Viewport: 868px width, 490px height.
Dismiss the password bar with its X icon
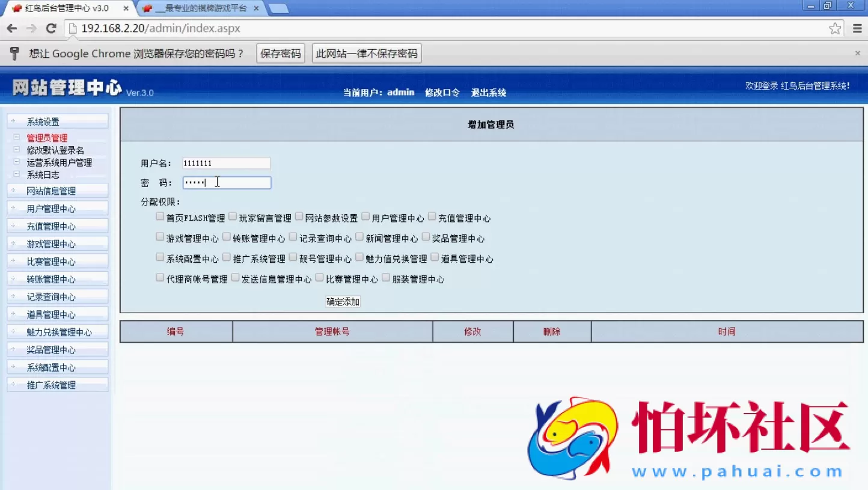click(857, 53)
